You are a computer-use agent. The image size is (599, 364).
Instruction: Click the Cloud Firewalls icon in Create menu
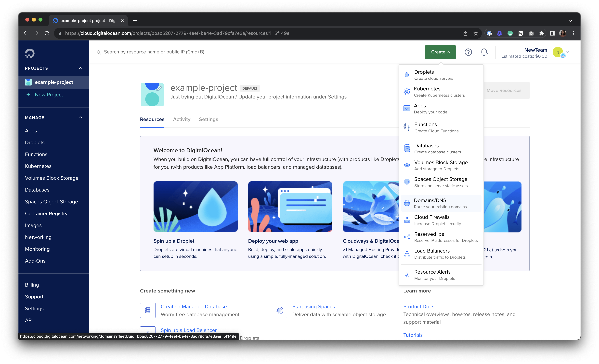[407, 220]
